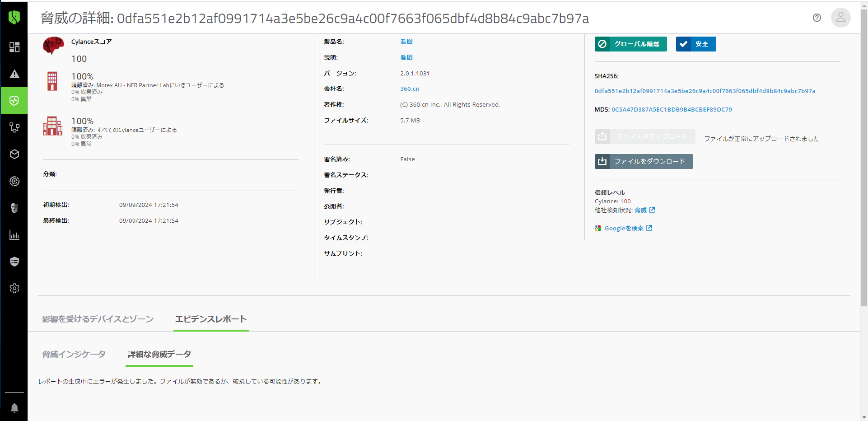The image size is (868, 421).
Task: Open the user profile avatar
Action: 840,18
